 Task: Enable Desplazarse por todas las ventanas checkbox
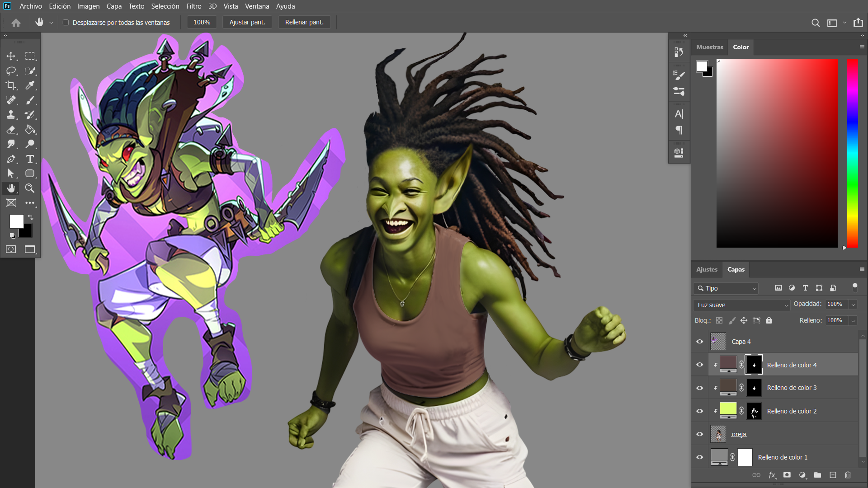coord(66,23)
